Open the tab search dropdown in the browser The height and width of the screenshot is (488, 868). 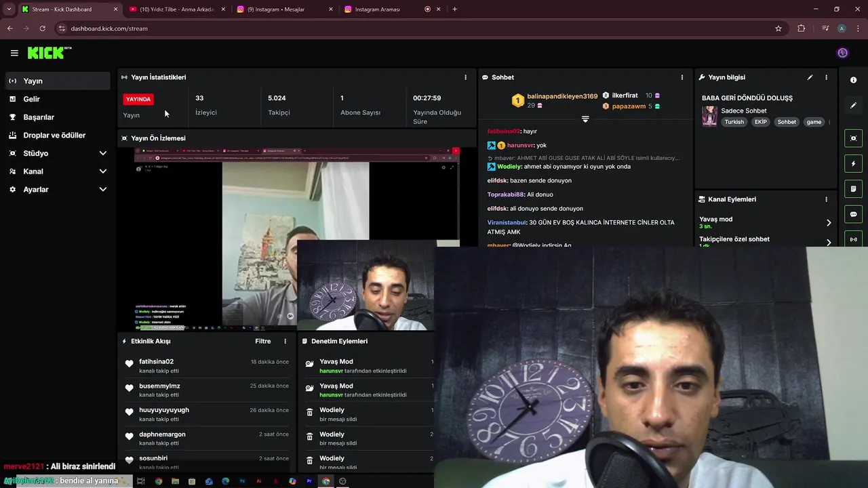click(x=9, y=9)
